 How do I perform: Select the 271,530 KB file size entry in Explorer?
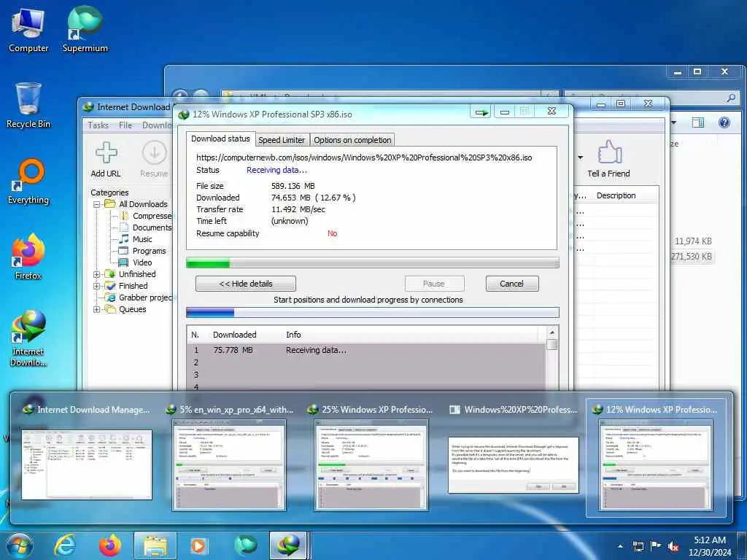click(692, 256)
